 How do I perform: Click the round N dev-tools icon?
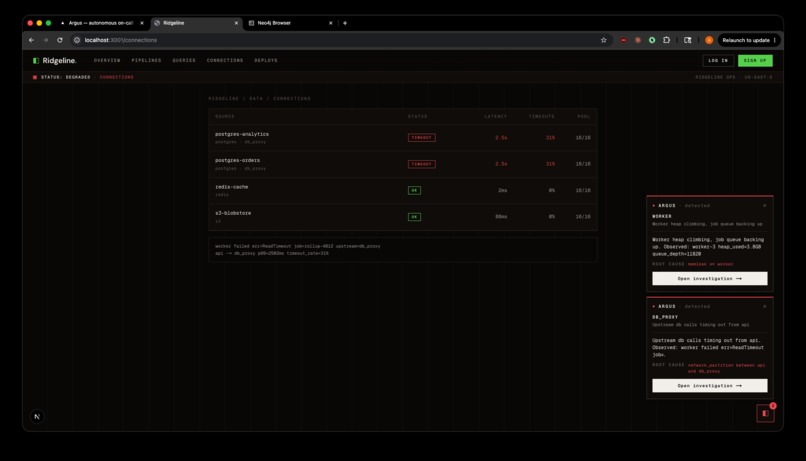[x=37, y=416]
